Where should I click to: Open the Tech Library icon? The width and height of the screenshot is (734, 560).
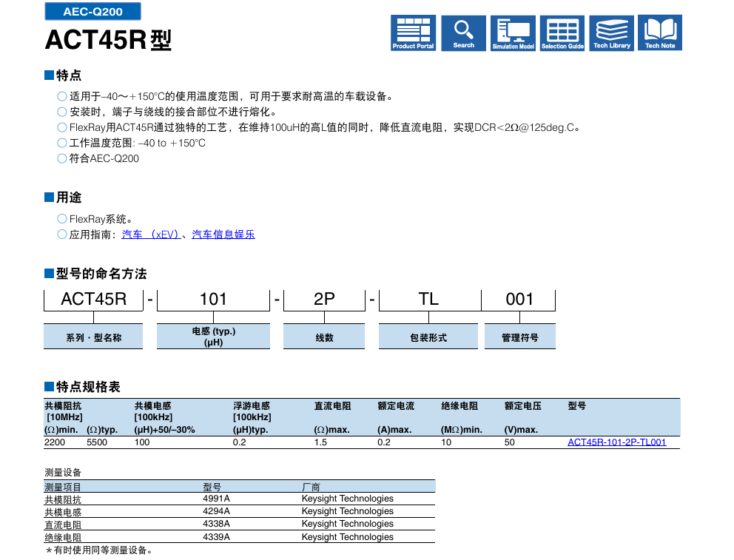click(611, 33)
